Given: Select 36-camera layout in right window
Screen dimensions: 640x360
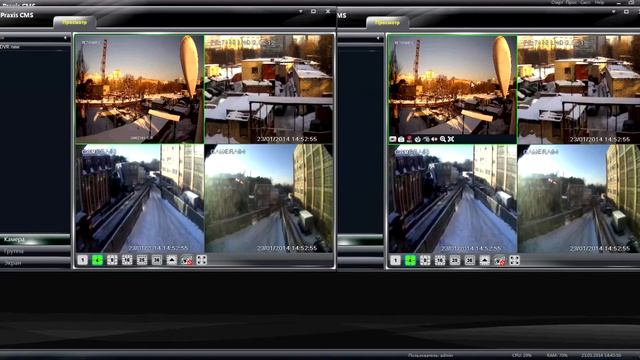Looking at the screenshot, I should [x=469, y=260].
